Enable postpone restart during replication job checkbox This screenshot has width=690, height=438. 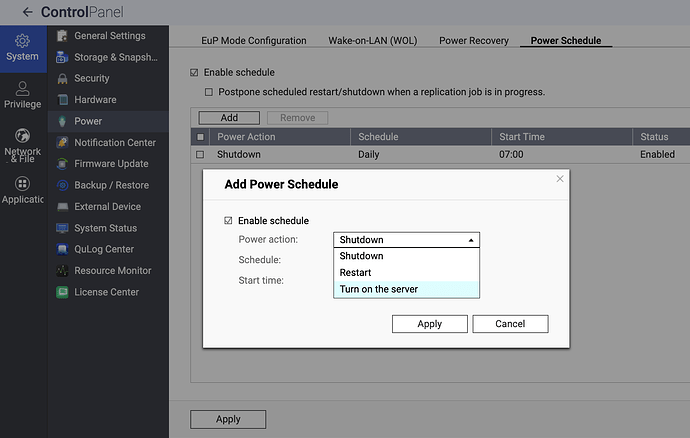(x=209, y=92)
